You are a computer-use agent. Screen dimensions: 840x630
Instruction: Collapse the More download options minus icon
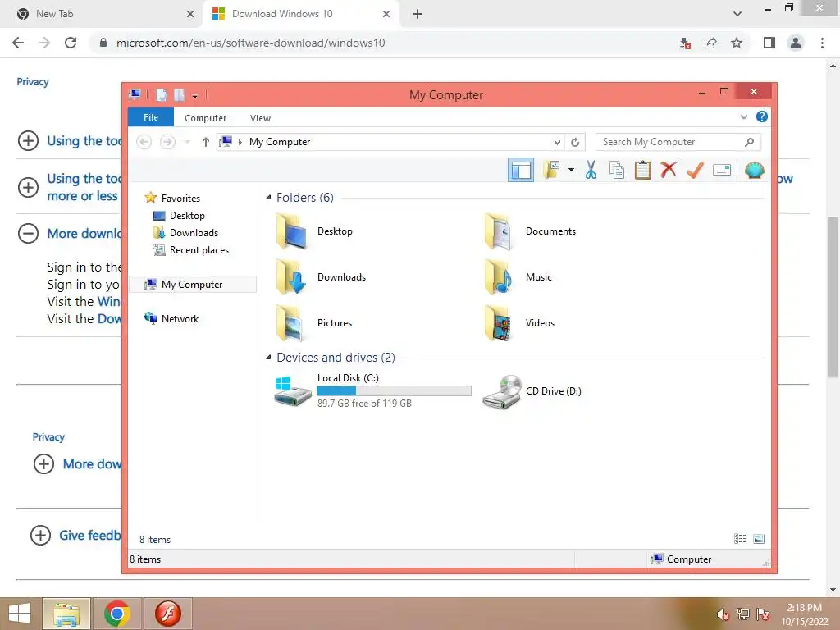tap(29, 234)
